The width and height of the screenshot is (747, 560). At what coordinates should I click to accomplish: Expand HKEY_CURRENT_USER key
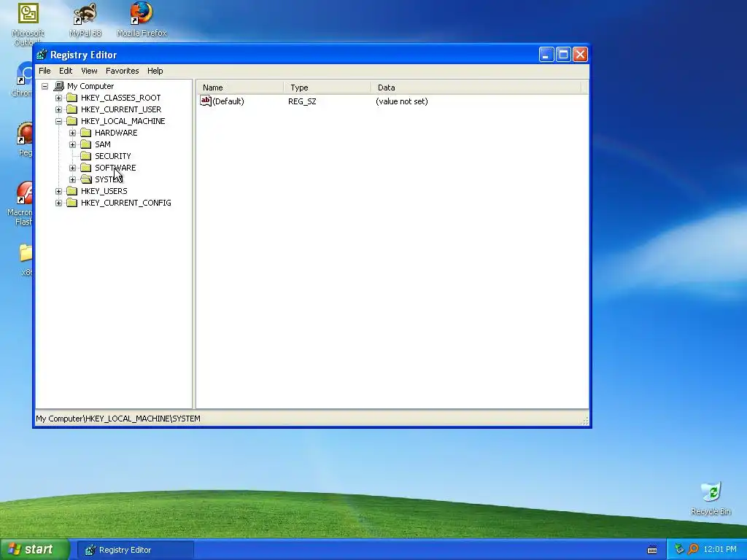point(58,109)
